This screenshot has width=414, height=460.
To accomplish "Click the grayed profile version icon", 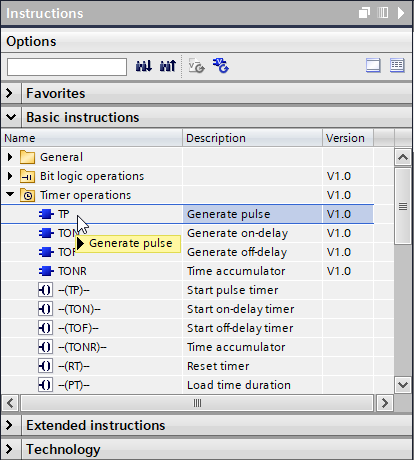I will (x=197, y=66).
